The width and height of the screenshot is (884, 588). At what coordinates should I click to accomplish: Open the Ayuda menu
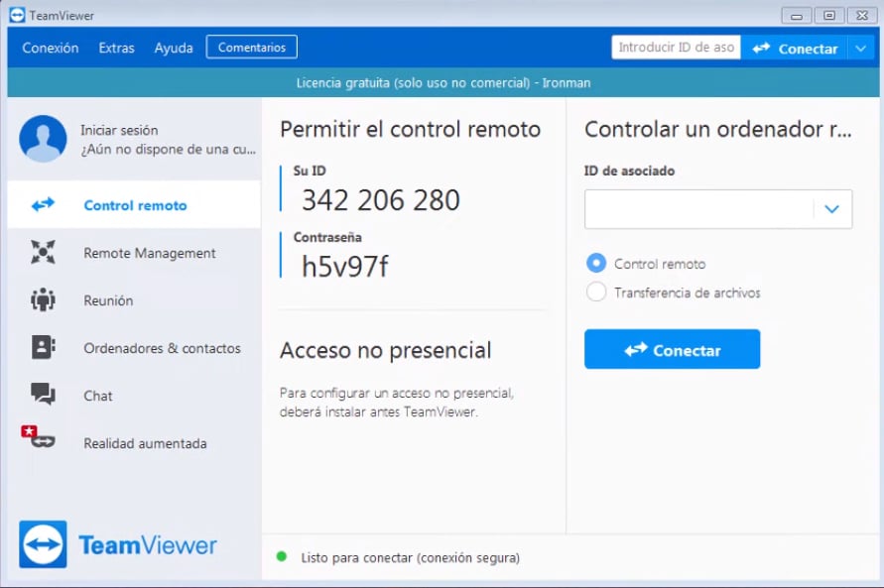(x=174, y=47)
